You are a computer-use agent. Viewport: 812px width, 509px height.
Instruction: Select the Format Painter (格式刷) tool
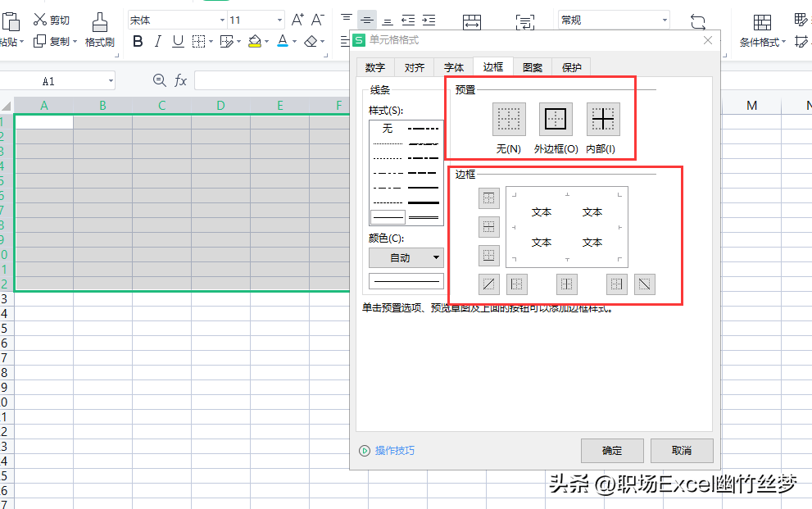(99, 30)
